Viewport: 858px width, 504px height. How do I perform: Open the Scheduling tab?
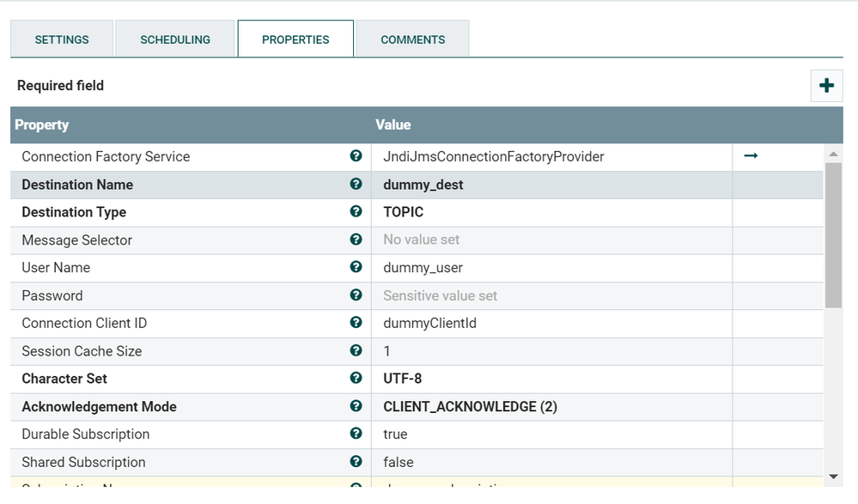pos(175,39)
